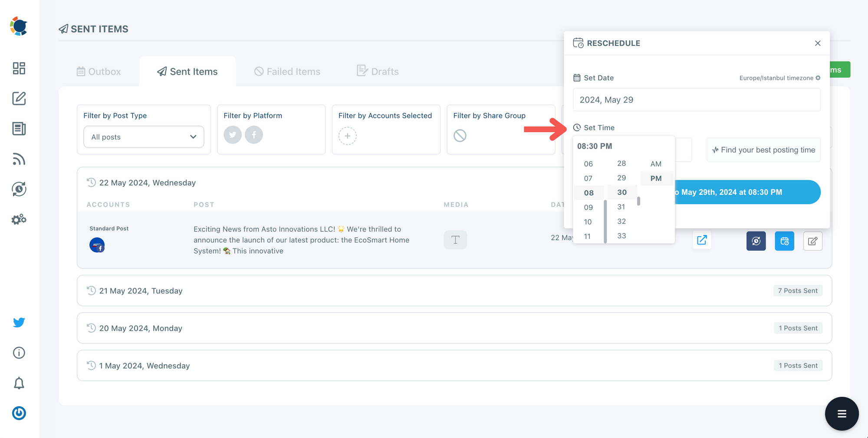Expand the 1 May 2024, Wednesday group

point(454,366)
